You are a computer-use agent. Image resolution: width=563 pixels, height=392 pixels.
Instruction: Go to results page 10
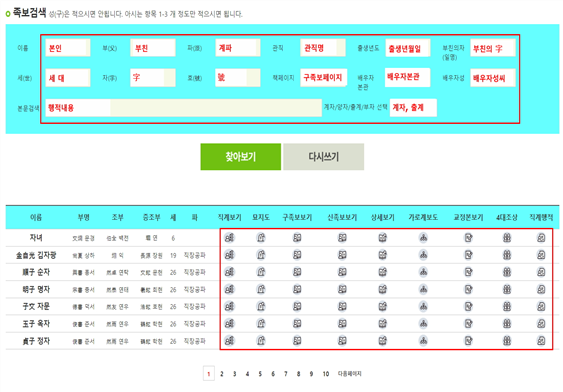point(326,374)
